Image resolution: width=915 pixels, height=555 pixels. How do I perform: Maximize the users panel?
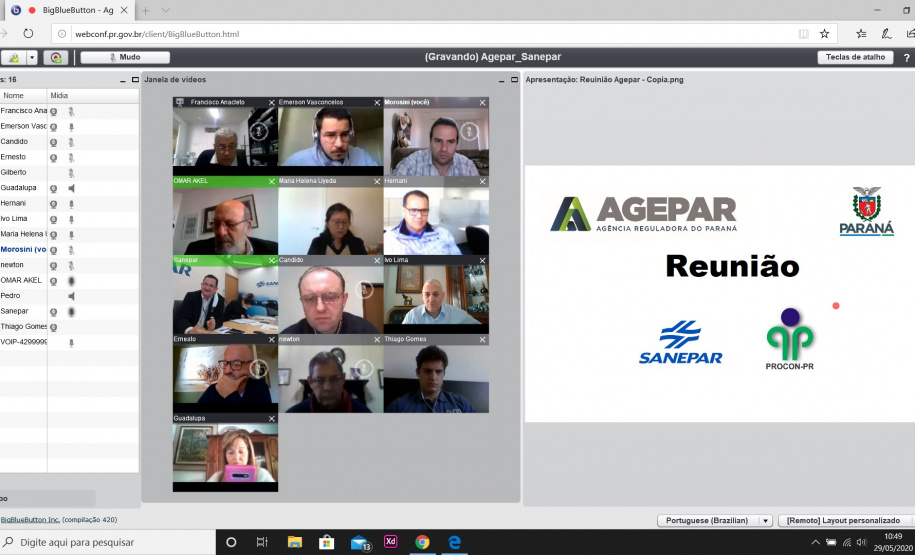pyautogui.click(x=135, y=80)
